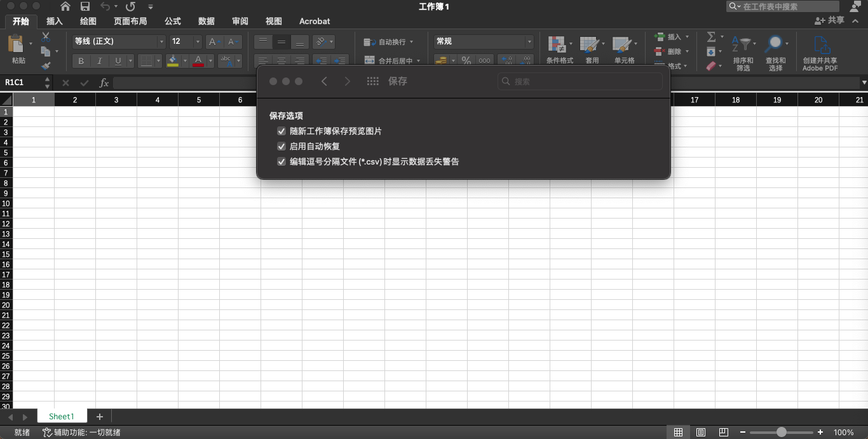Switch to Page Layout view in status bar

pos(701,432)
